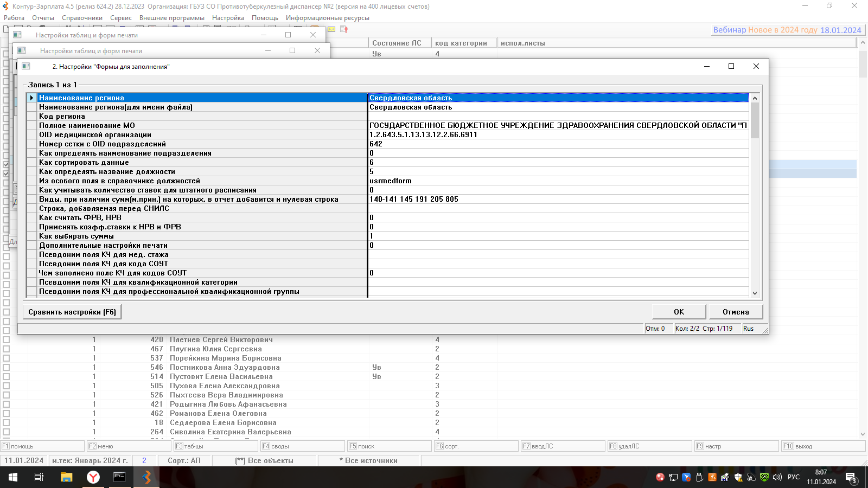Click the safely remove USB tray icon
This screenshot has height=488, width=868.
[x=699, y=477]
